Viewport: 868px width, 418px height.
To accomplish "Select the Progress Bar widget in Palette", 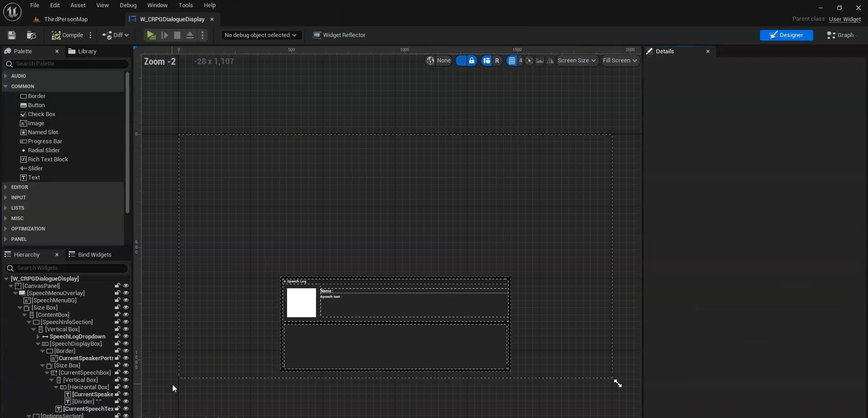I will 41,141.
